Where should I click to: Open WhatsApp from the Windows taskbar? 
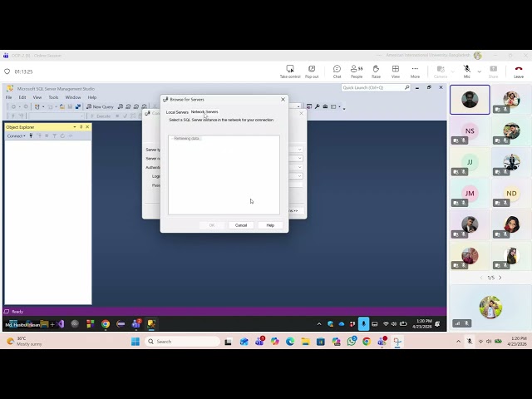coord(352,342)
